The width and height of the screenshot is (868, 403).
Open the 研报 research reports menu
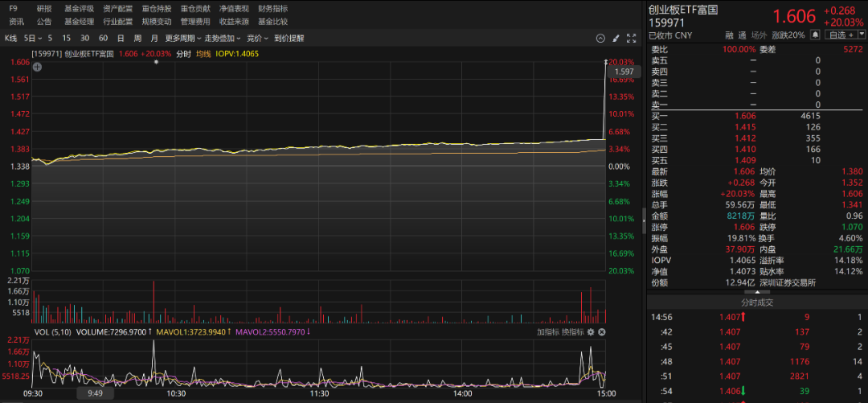(43, 9)
